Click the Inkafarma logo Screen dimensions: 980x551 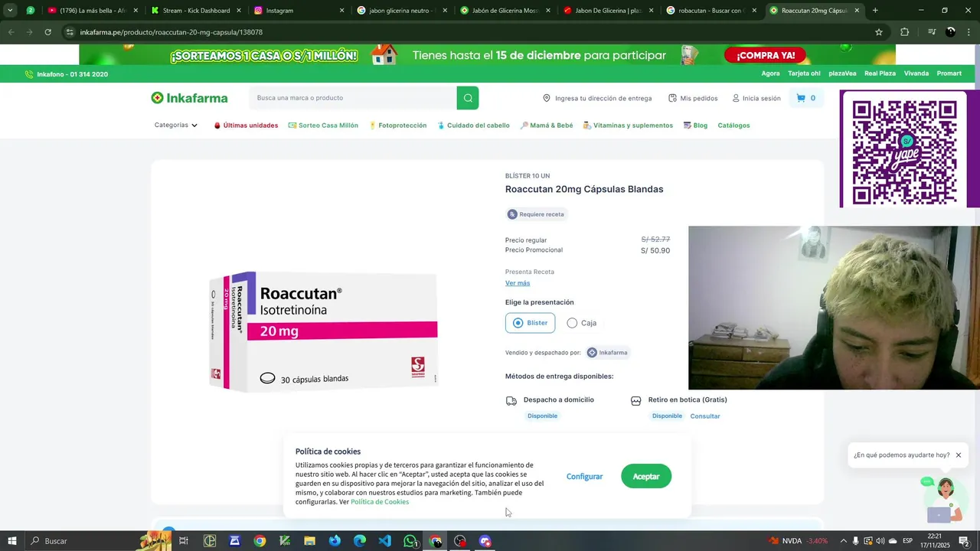click(189, 98)
